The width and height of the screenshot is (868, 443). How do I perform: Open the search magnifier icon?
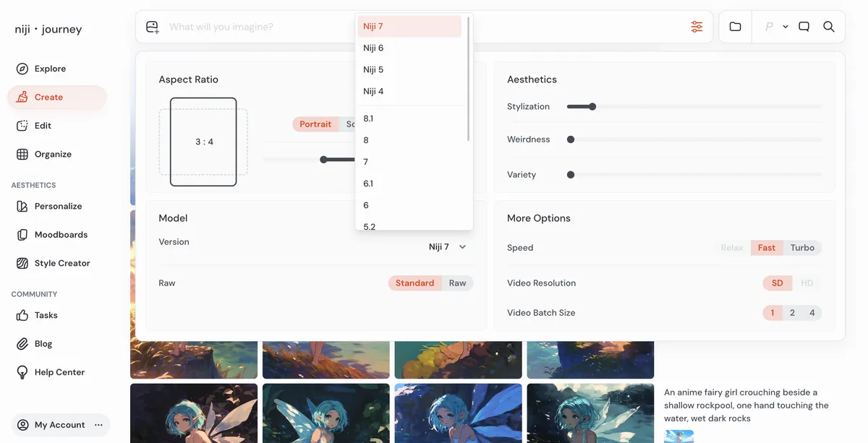click(x=829, y=27)
